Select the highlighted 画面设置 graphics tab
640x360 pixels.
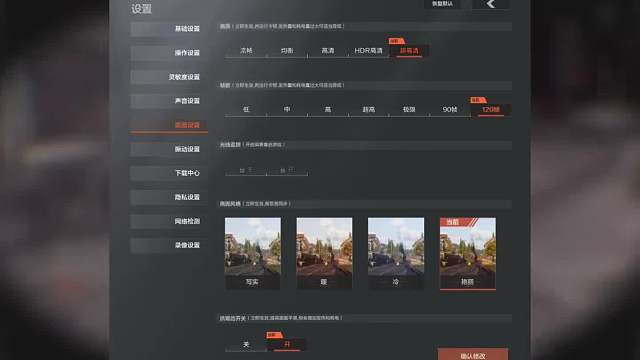pyautogui.click(x=169, y=125)
